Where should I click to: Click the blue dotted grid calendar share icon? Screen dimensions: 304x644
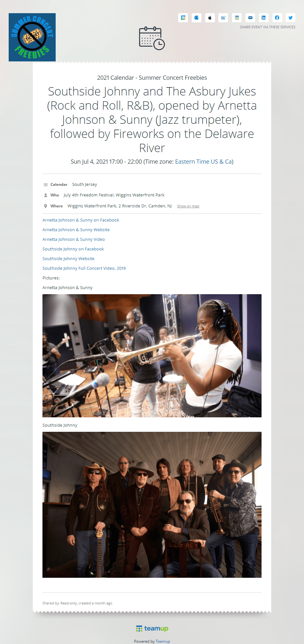click(x=223, y=18)
